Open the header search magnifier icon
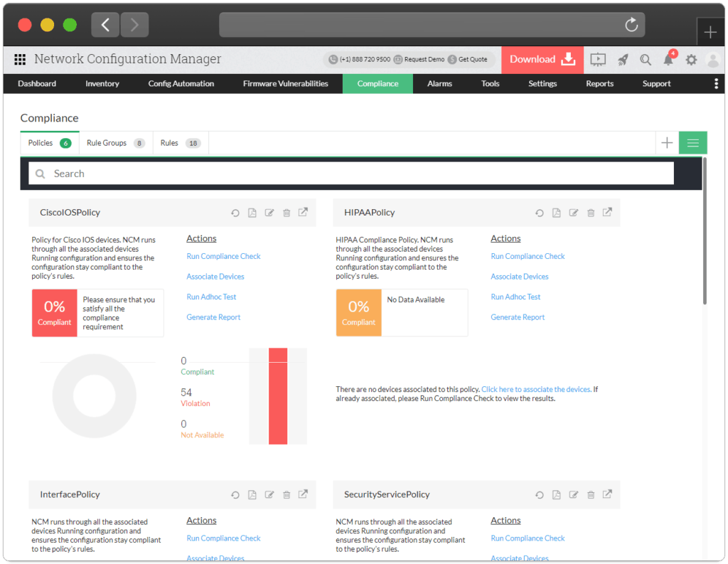The height and width of the screenshot is (564, 728). [646, 60]
